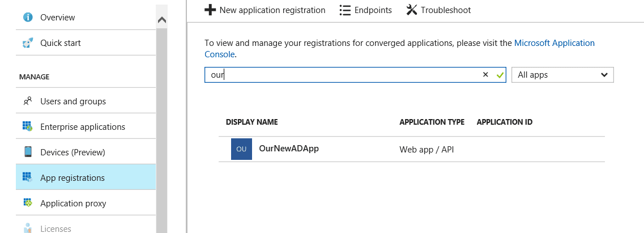Screen dimensions: 644x233
Task: Click the App registrations icon
Action: pyautogui.click(x=28, y=177)
